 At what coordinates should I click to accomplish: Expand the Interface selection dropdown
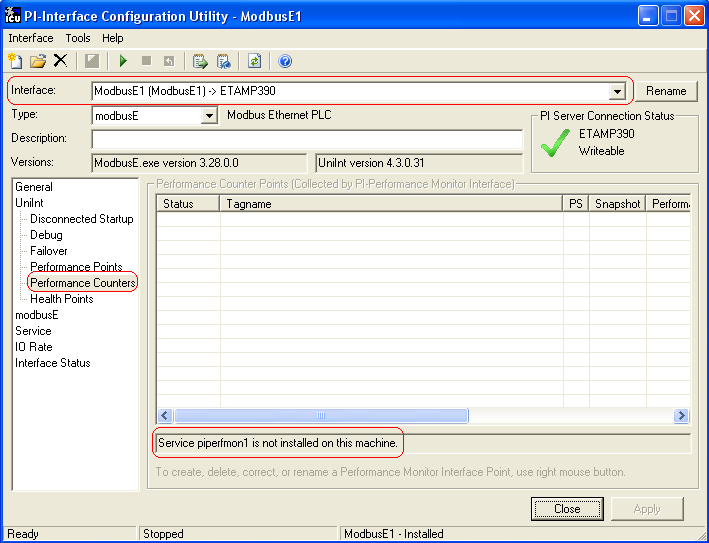tap(617, 91)
